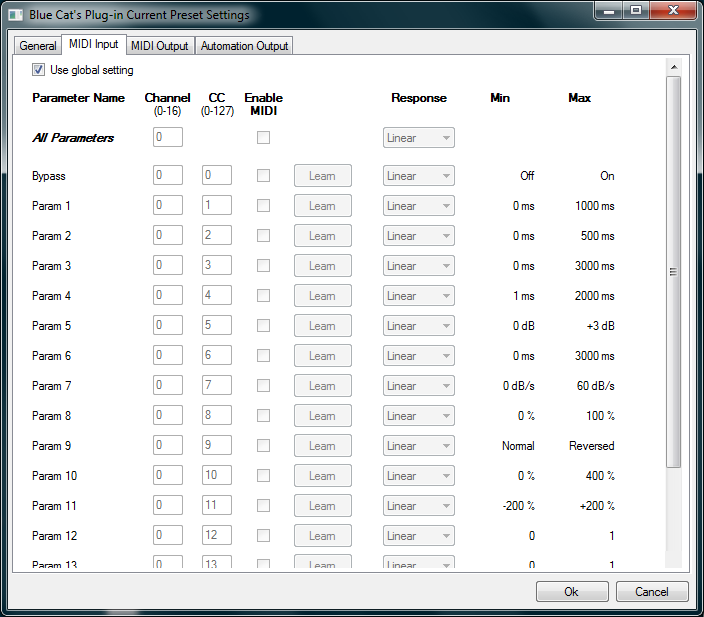Tick Enable MIDI checkbox for Param 10
704x617 pixels.
coord(264,476)
